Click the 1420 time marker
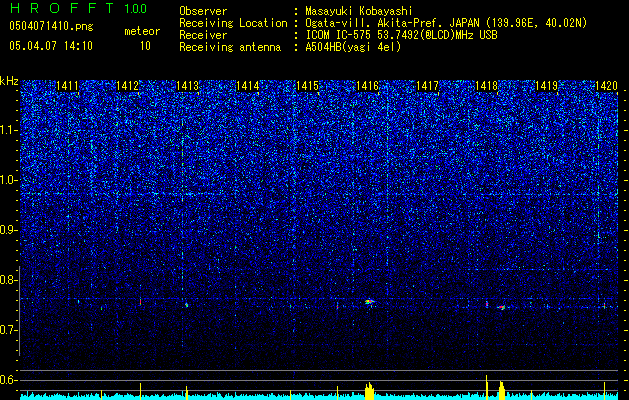This screenshot has height=400, width=629. pyautogui.click(x=606, y=86)
